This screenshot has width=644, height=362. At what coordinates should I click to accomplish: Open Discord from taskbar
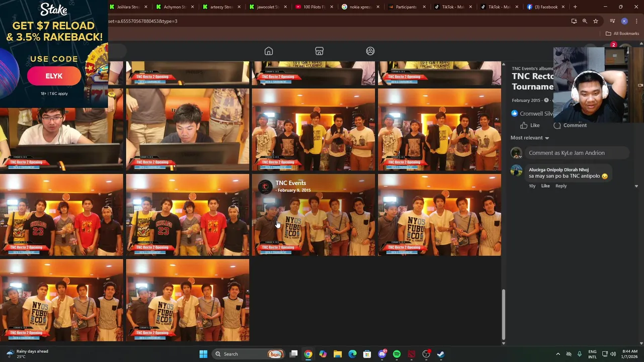[x=382, y=354]
